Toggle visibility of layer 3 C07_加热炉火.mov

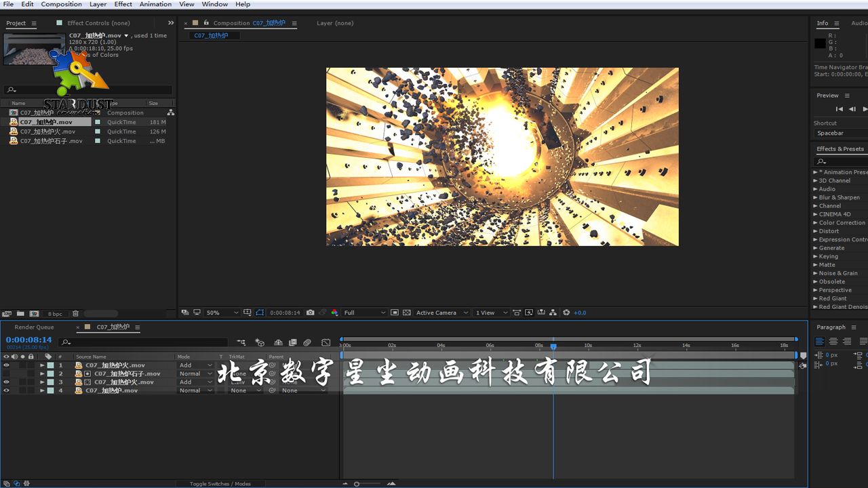click(x=6, y=382)
